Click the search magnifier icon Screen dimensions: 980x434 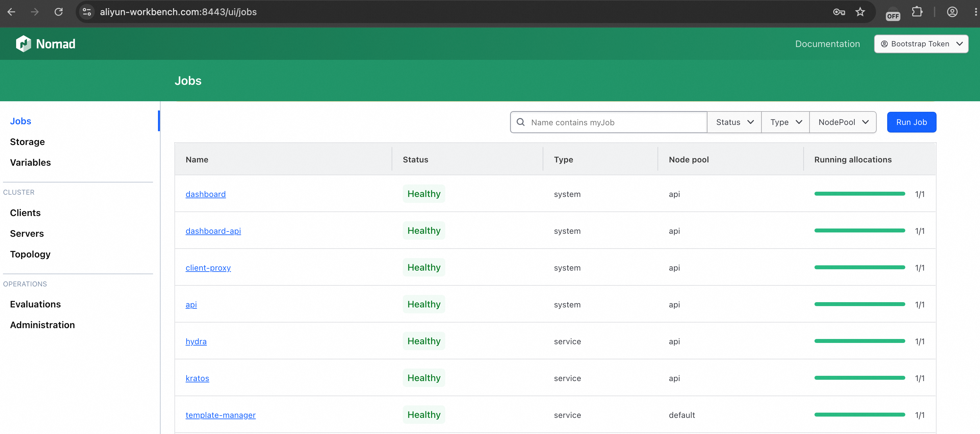[520, 122]
